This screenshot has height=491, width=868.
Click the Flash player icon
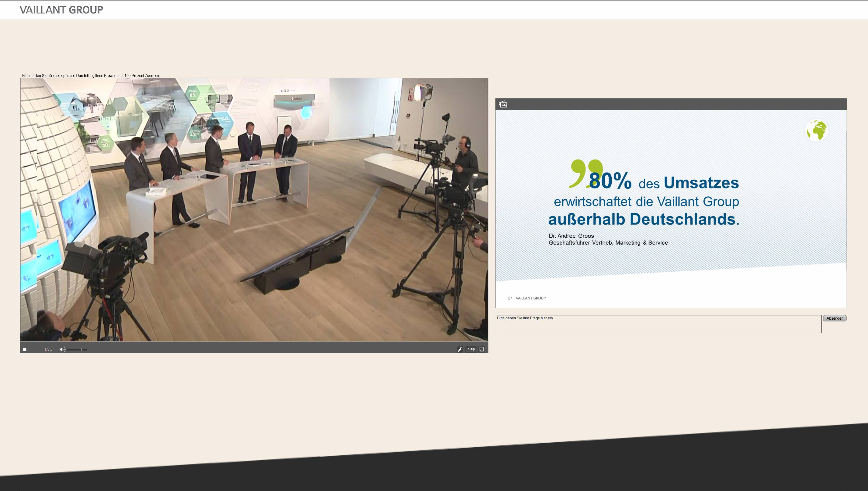click(x=460, y=349)
